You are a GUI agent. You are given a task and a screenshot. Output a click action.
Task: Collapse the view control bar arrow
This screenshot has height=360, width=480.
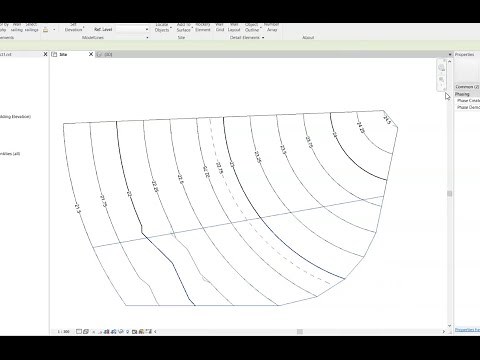[x=155, y=332]
